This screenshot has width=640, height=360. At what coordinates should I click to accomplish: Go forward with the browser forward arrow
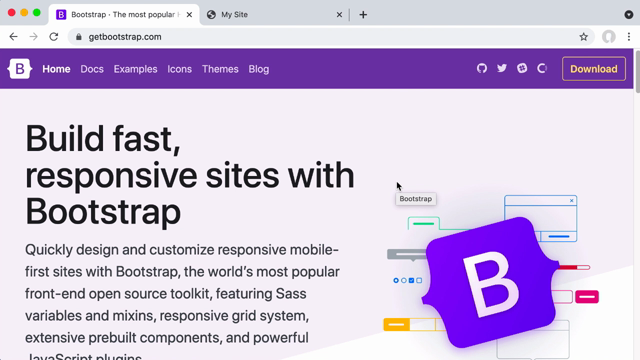point(33,37)
